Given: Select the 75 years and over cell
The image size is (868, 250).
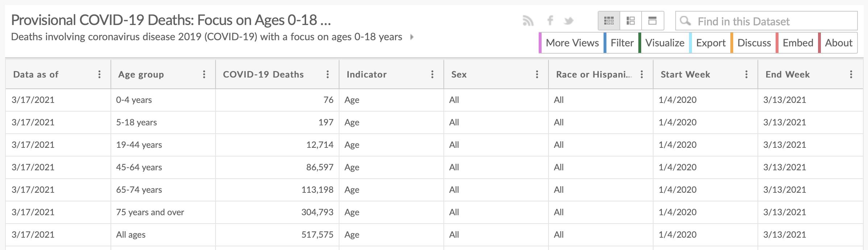Looking at the screenshot, I should point(163,212).
